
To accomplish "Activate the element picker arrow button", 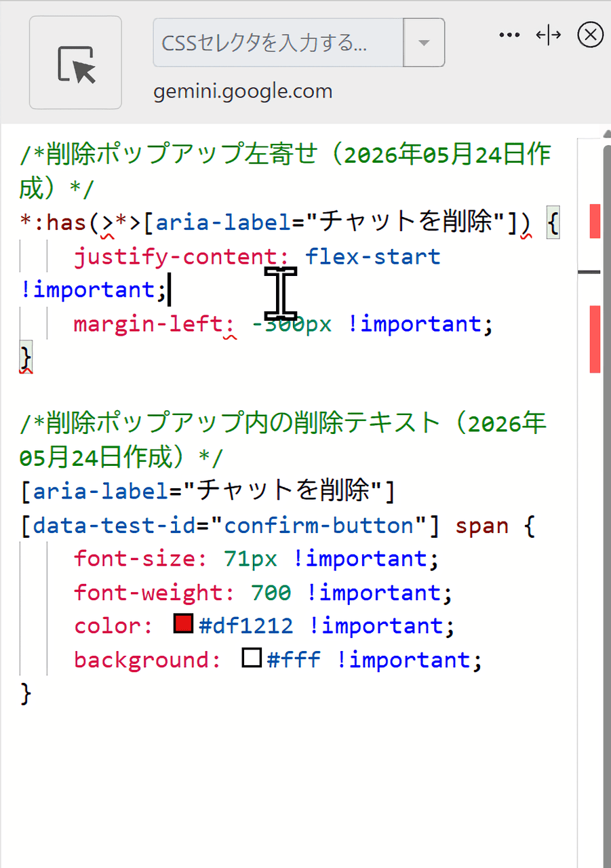I will tap(75, 62).
